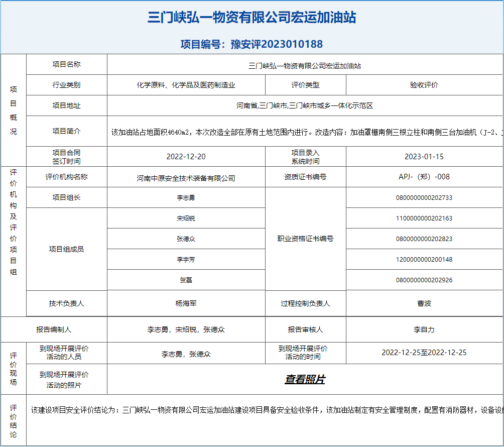Click qualification number 1100000000202163
This screenshot has height=447, width=504.
(x=424, y=218)
